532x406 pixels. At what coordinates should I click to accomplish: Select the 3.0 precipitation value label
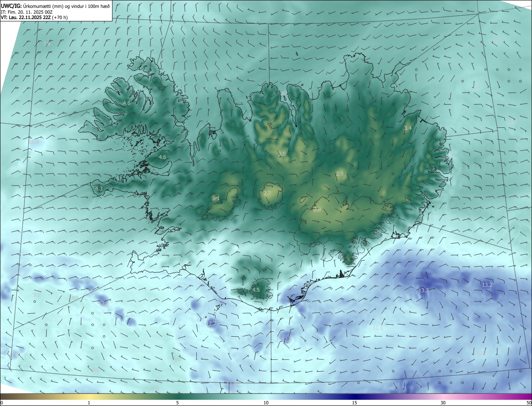tap(282, 154)
